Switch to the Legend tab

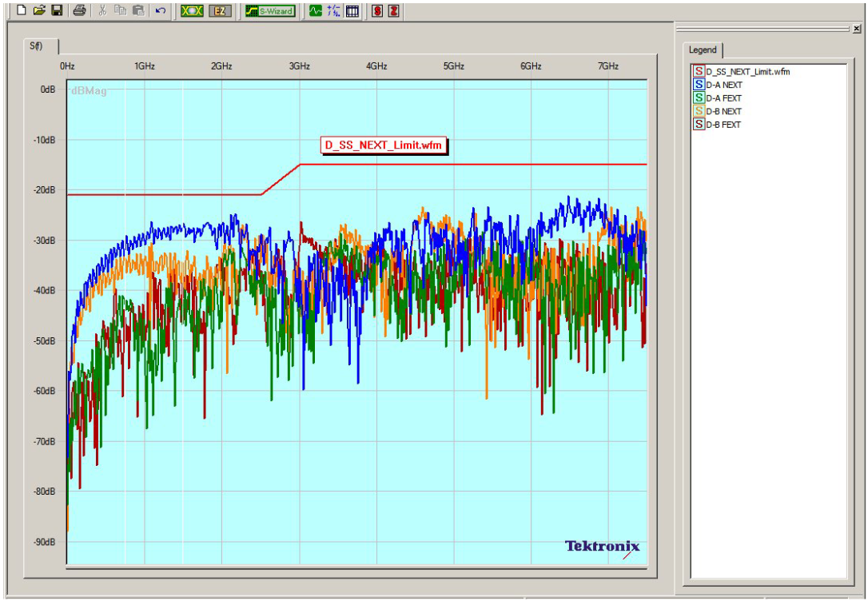(x=703, y=50)
